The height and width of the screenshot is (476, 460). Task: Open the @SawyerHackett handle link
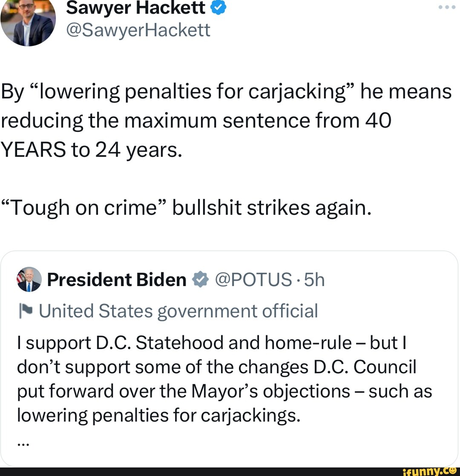tap(138, 30)
